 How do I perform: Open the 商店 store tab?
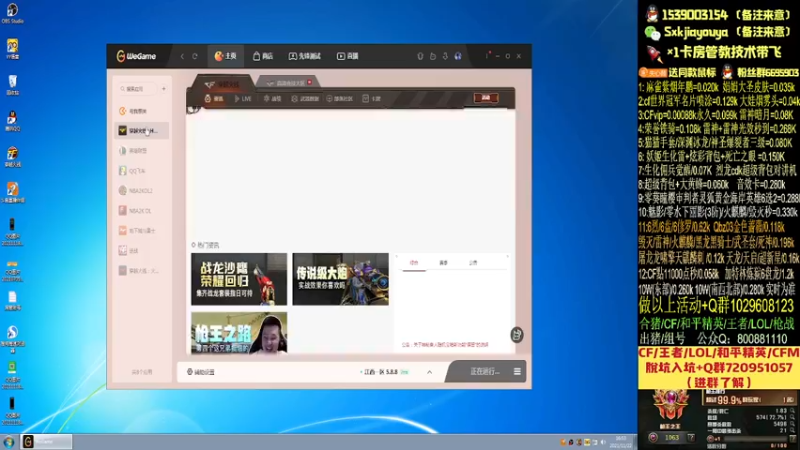263,56
